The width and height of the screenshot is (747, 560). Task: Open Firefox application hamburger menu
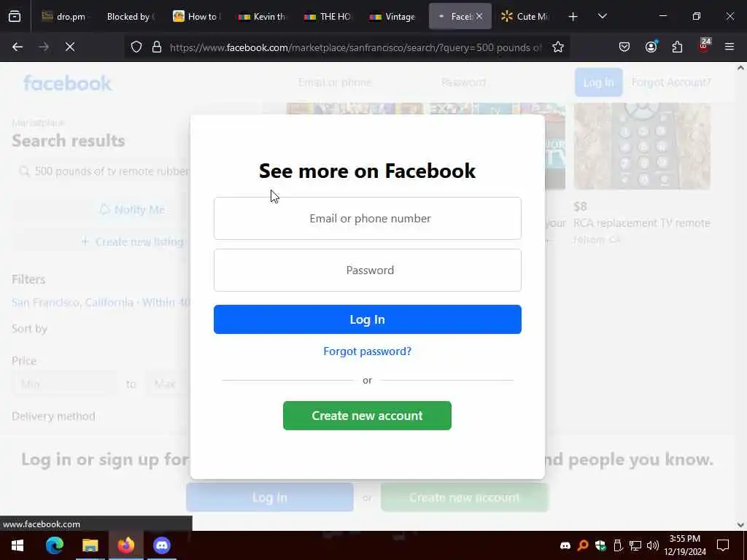(x=729, y=47)
